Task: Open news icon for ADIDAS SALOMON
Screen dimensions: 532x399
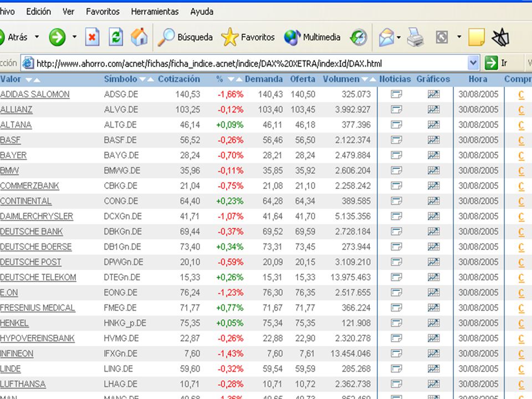Action: pyautogui.click(x=396, y=94)
